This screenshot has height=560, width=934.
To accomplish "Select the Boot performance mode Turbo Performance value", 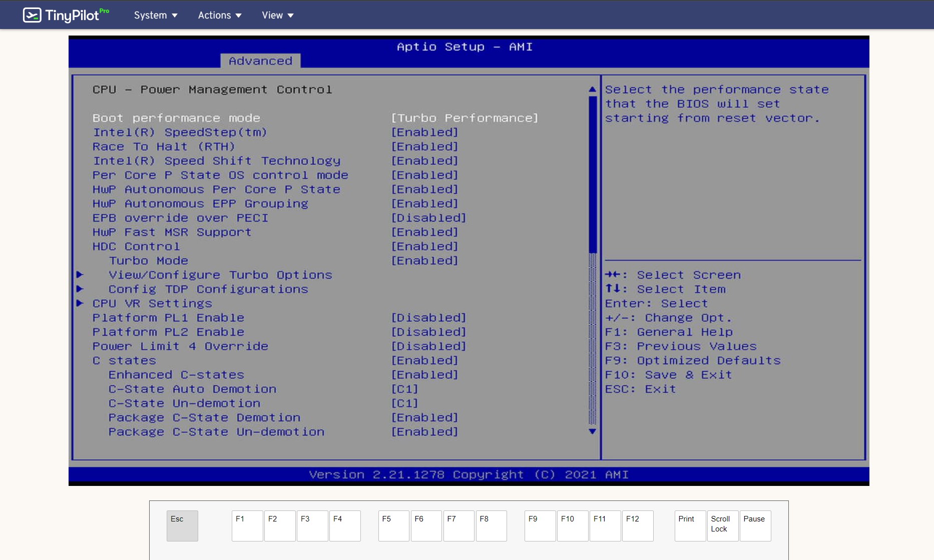I will (x=464, y=118).
